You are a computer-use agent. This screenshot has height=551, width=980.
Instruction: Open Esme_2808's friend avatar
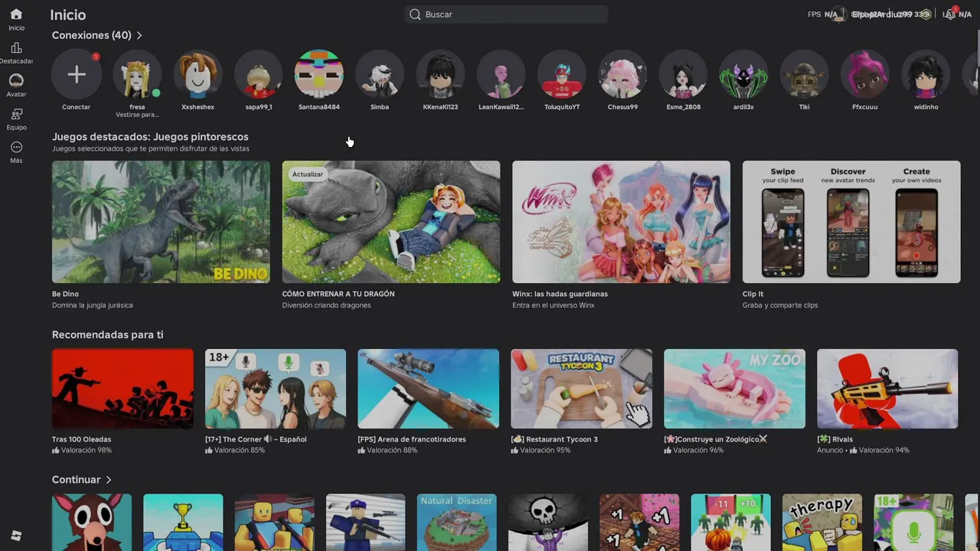click(x=683, y=74)
